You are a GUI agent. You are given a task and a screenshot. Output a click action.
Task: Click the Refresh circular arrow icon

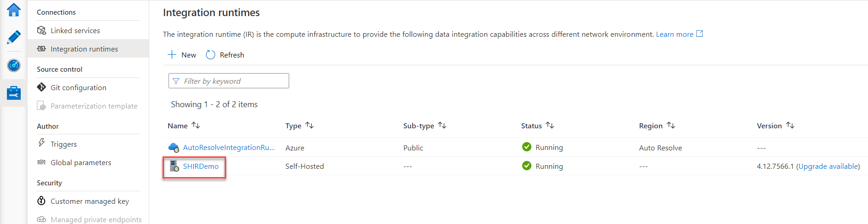(x=210, y=55)
